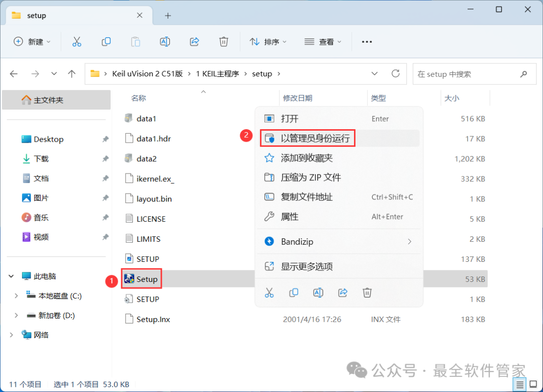This screenshot has width=543, height=392.
Task: Switch to thumbnail view in the status bar
Action: 533,383
